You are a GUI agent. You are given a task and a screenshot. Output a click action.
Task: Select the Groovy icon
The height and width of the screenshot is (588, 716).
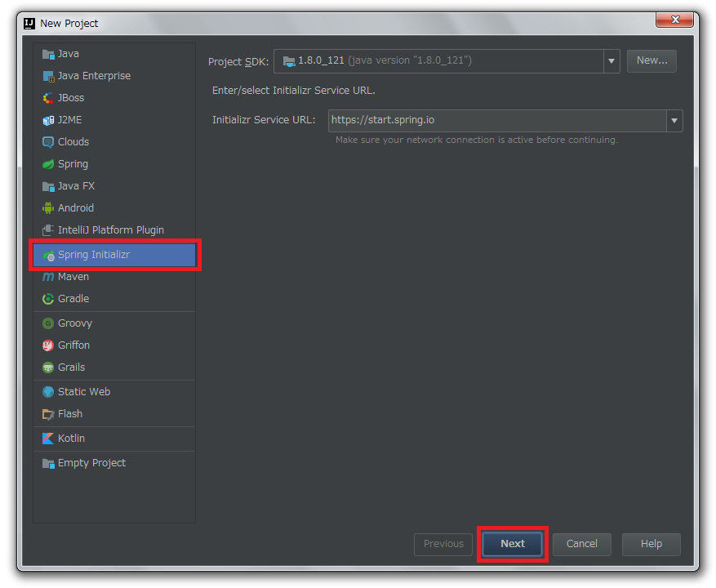[48, 323]
